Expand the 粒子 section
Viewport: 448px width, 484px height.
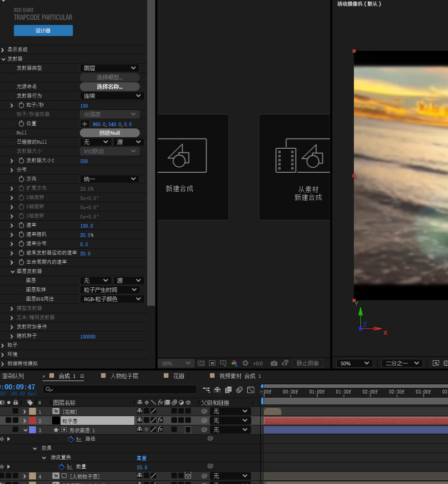pos(3,345)
